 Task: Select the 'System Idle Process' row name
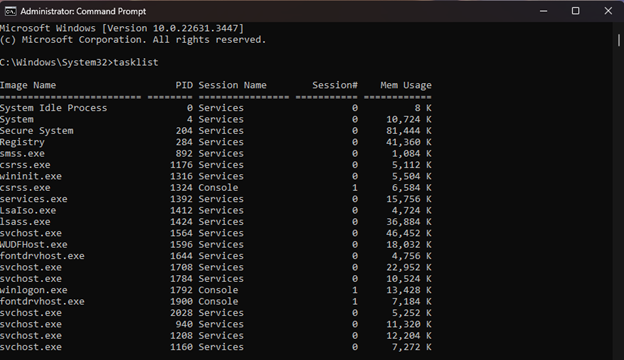(53, 108)
